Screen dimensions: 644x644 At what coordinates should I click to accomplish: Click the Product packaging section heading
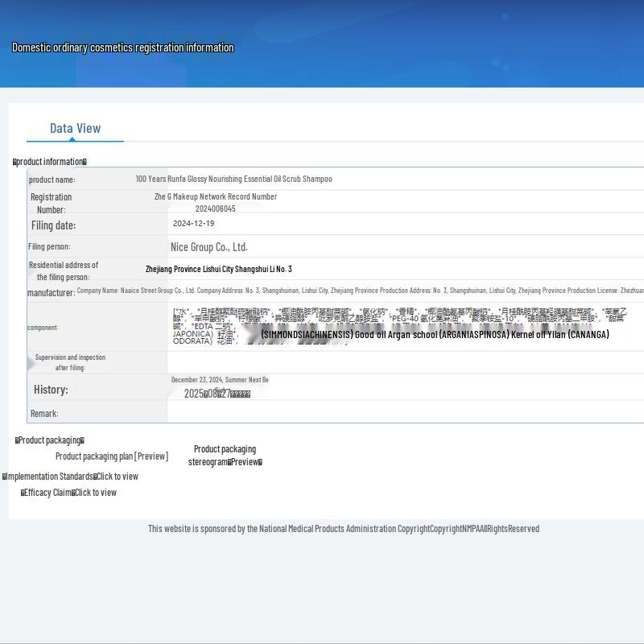[x=49, y=440]
